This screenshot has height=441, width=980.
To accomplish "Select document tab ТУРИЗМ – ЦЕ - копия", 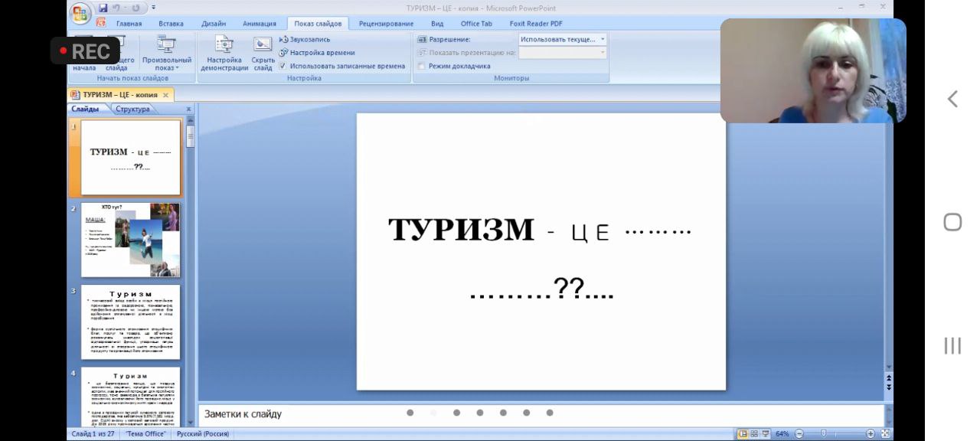I will click(119, 95).
